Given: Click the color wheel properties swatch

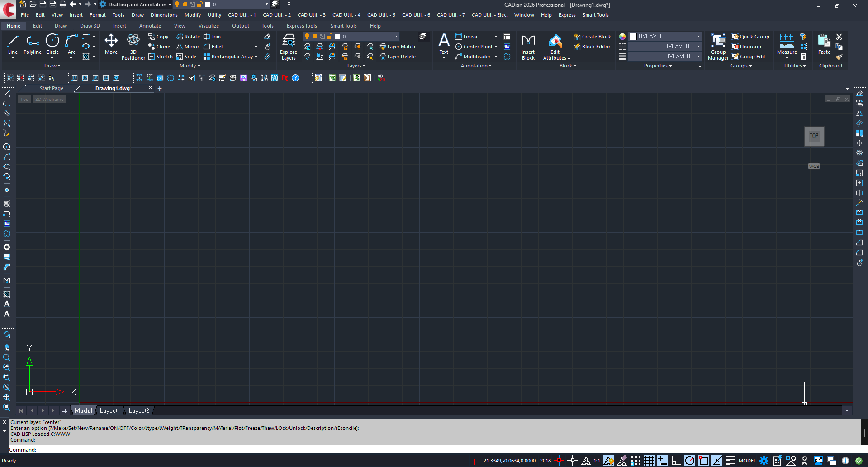Looking at the screenshot, I should [x=622, y=37].
